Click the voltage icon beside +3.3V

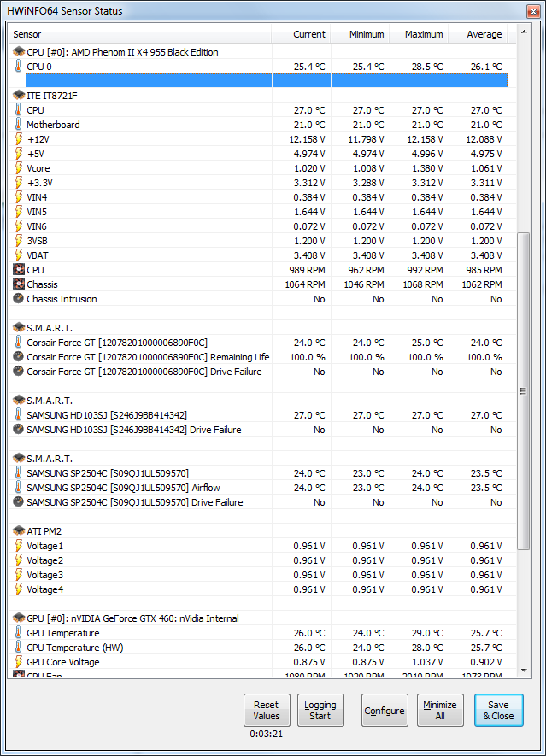[x=18, y=182]
